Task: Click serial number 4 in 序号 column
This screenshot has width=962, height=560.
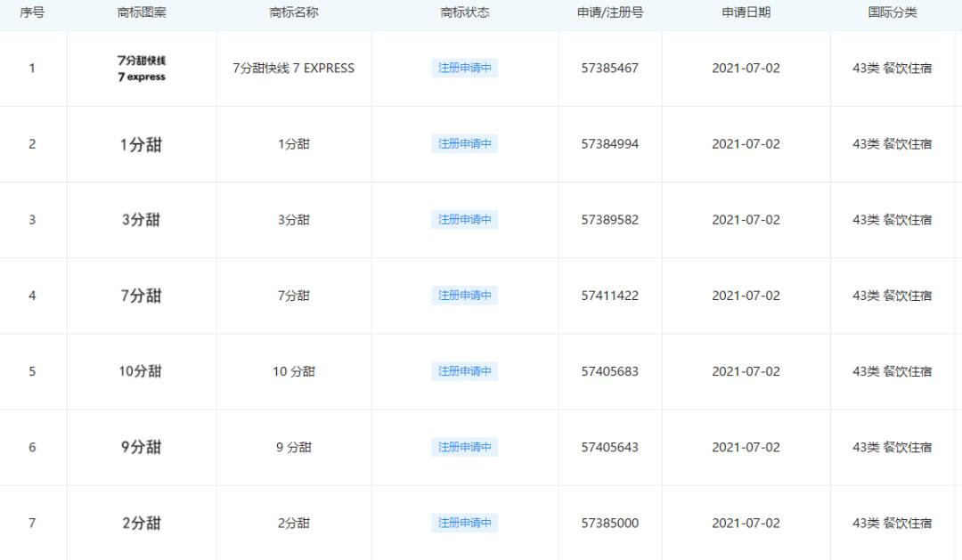Action: pyautogui.click(x=32, y=296)
